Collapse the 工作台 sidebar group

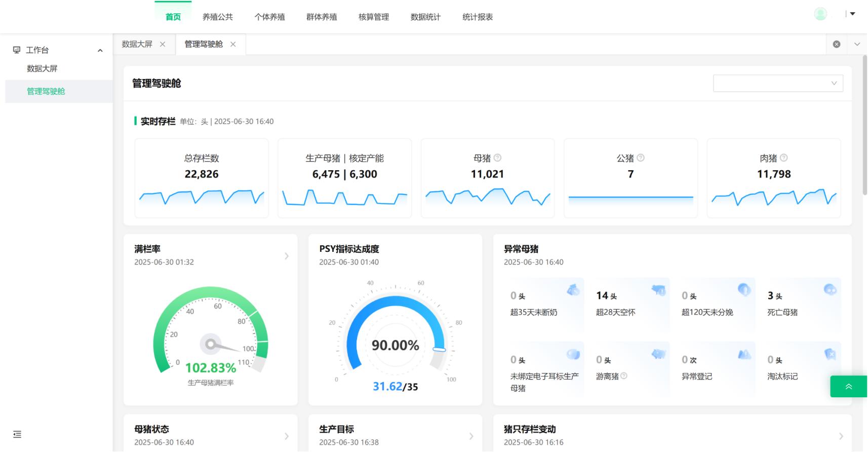pos(100,50)
